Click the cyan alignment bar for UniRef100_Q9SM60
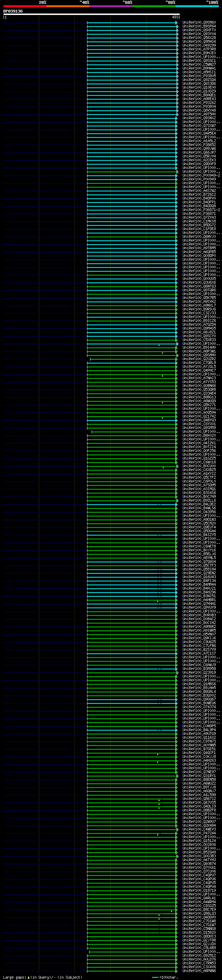Screen dimensions: 222x980 tap(132, 23)
